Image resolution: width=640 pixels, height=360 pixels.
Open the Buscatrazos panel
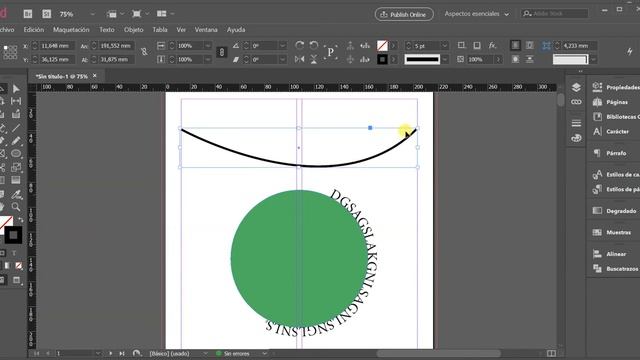(616, 269)
